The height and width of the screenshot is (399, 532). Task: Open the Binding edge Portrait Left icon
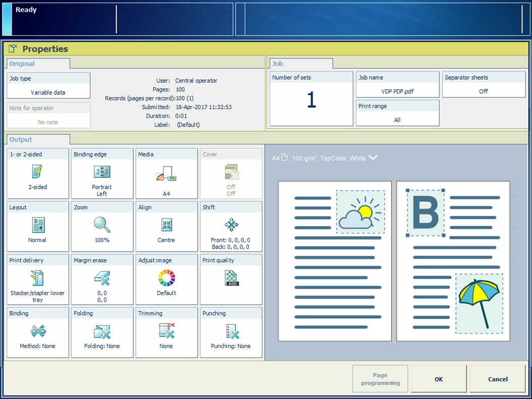[102, 172]
